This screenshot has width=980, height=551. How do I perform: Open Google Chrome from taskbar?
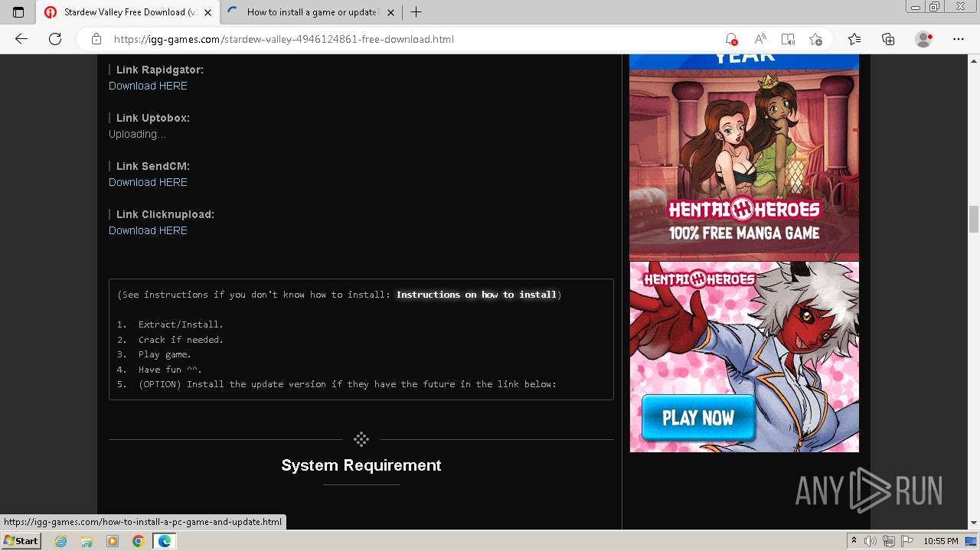[138, 541]
